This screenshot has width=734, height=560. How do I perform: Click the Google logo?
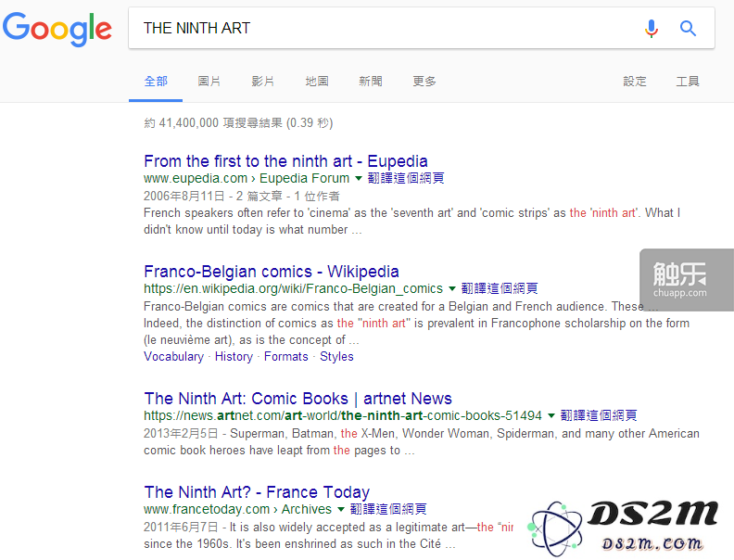click(57, 29)
